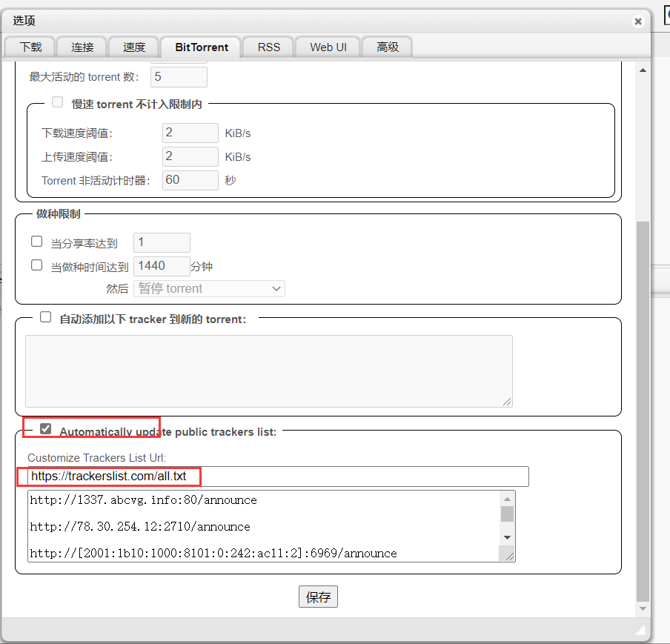Uncheck Automatically update public trackers list
Image resolution: width=670 pixels, height=644 pixels.
pos(46,429)
